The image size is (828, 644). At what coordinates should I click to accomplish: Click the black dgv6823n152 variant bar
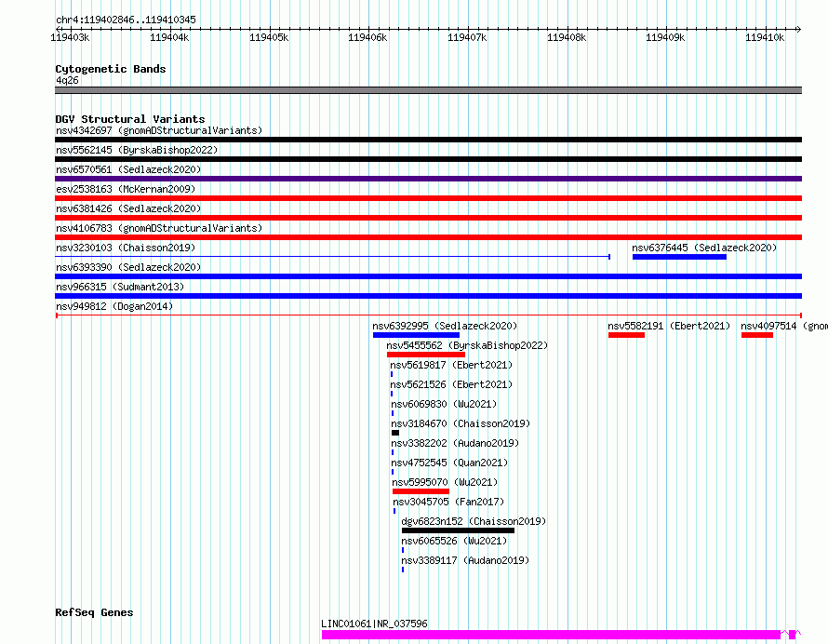458,530
